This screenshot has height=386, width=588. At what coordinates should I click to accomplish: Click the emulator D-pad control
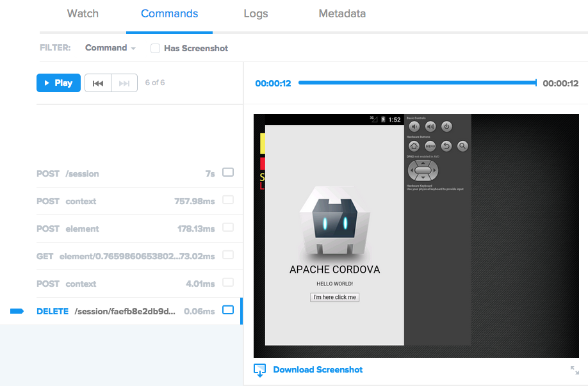423,170
